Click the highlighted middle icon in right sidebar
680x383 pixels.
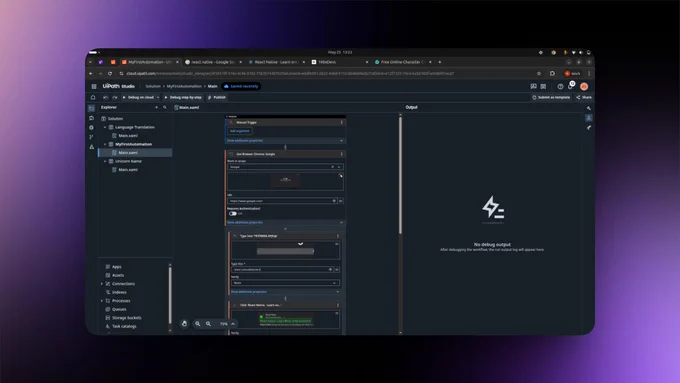(589, 118)
